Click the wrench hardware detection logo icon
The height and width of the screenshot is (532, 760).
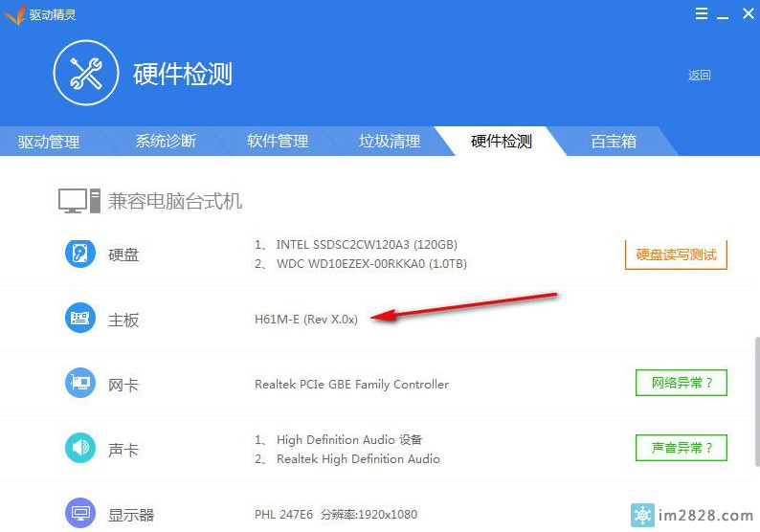tap(85, 74)
